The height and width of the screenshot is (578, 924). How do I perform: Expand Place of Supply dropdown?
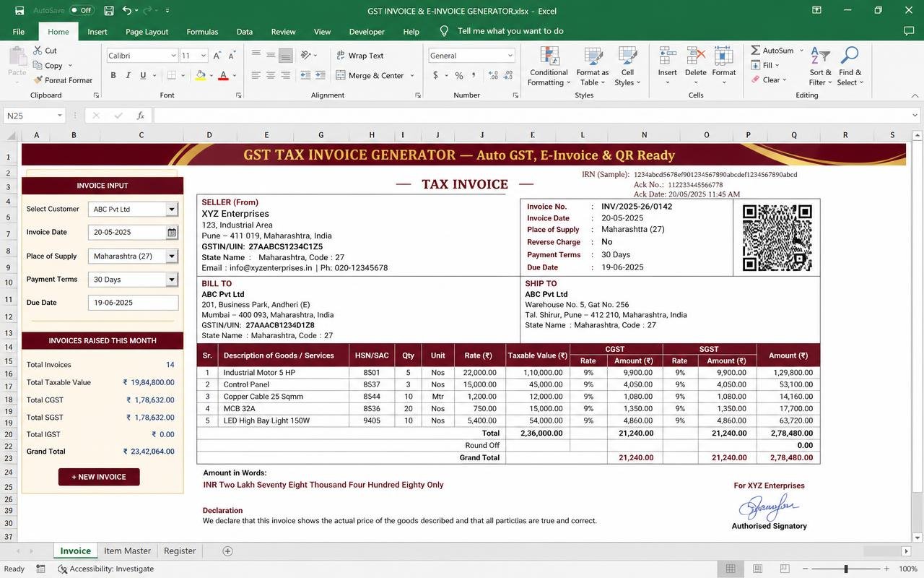pos(172,256)
